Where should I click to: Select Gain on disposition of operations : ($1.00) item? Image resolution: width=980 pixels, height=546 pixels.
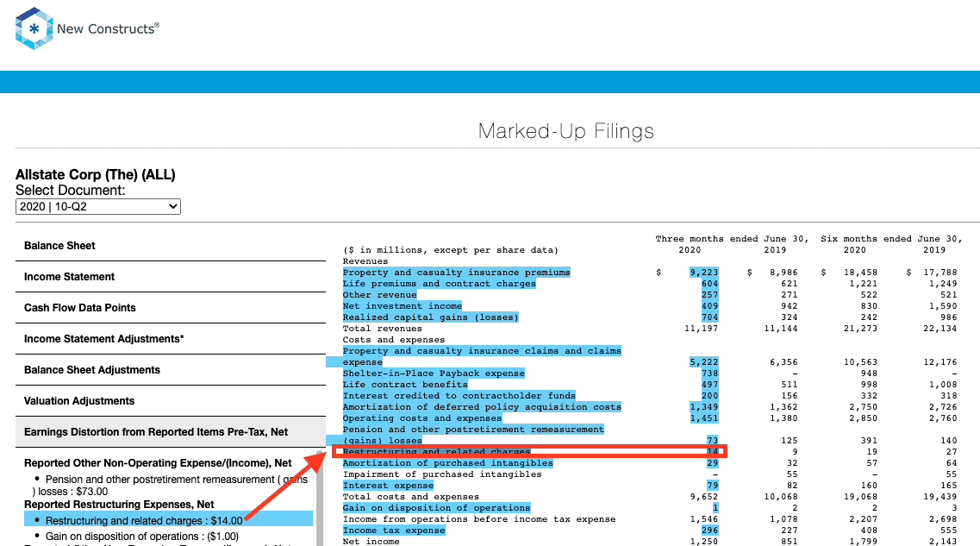click(x=142, y=536)
